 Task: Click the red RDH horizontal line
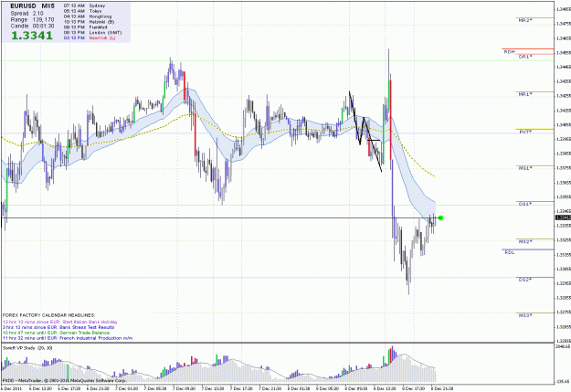(x=528, y=48)
